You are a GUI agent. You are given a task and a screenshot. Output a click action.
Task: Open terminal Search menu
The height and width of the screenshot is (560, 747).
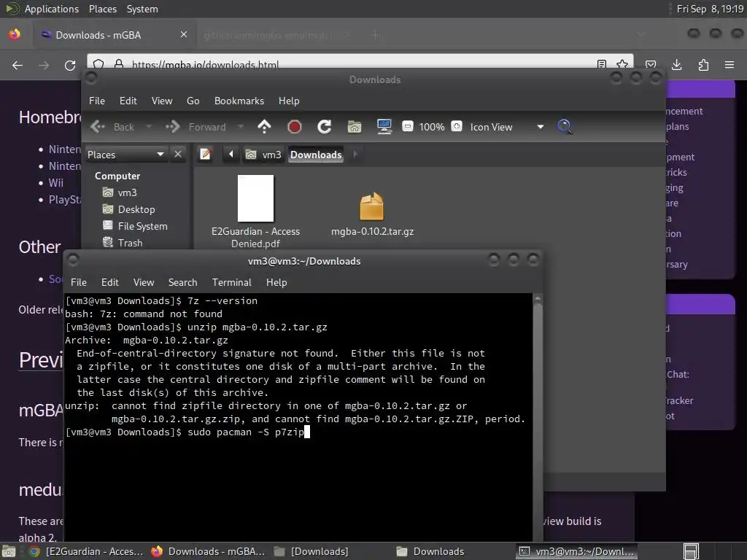tap(182, 282)
